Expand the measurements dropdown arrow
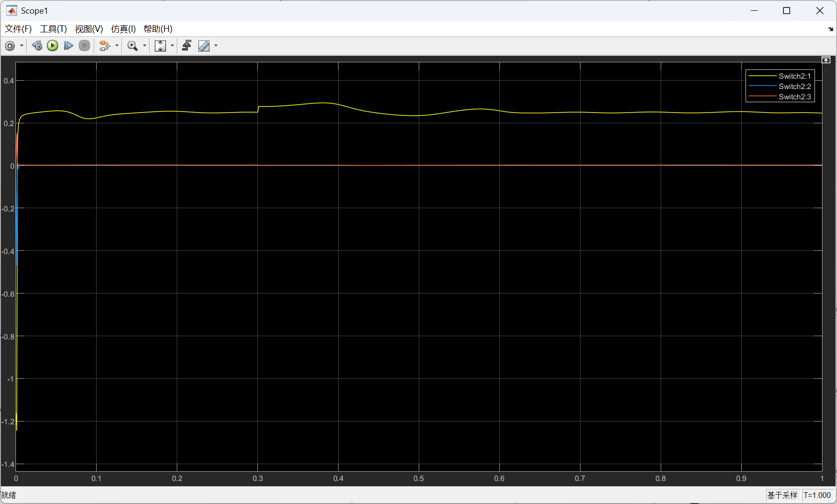Screen dimensions: 837x504 coord(216,46)
